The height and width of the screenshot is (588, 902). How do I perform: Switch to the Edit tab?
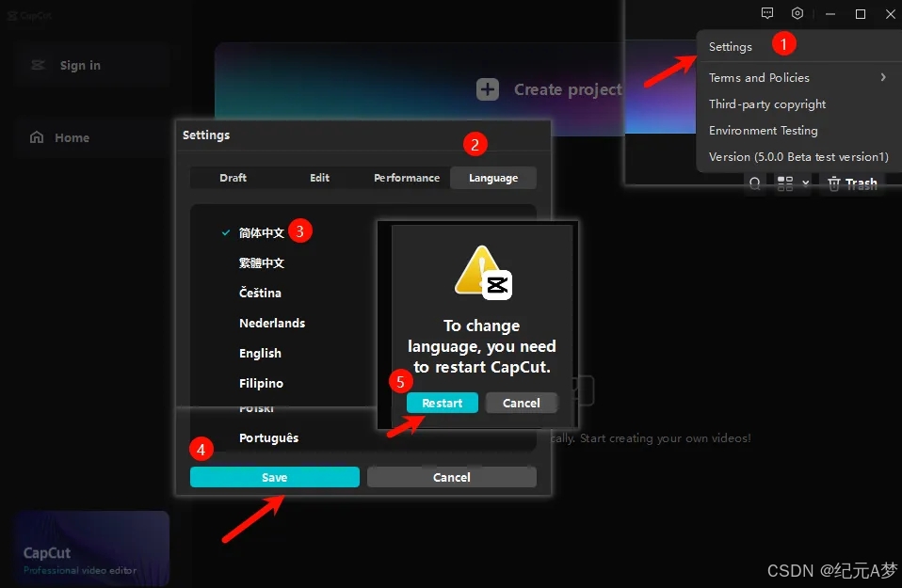coord(320,178)
